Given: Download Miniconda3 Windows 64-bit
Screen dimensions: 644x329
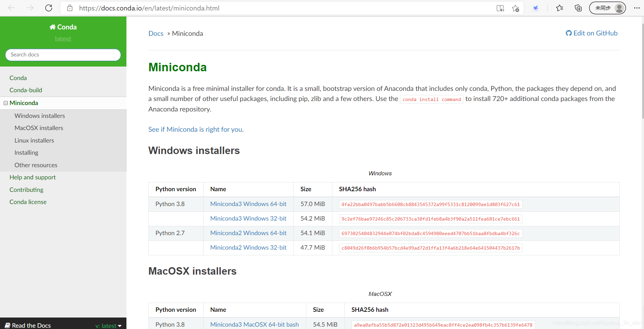Looking at the screenshot, I should (248, 204).
